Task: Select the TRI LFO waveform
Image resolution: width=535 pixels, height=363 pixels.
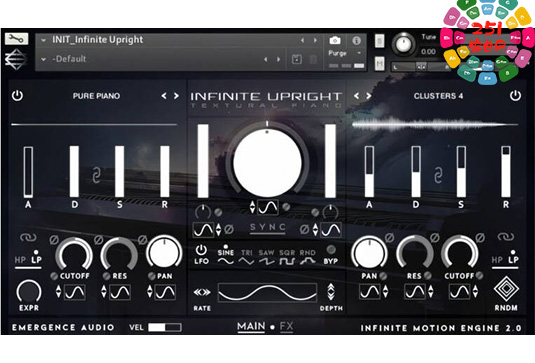Action: 246,258
